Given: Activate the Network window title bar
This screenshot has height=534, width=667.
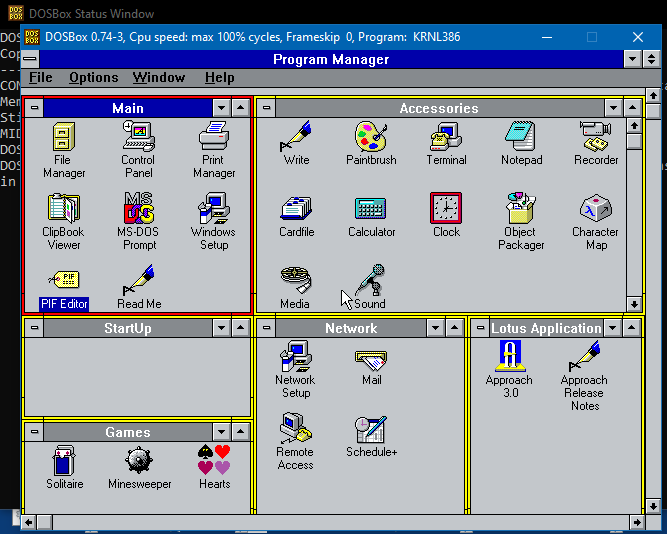Looking at the screenshot, I should [351, 328].
